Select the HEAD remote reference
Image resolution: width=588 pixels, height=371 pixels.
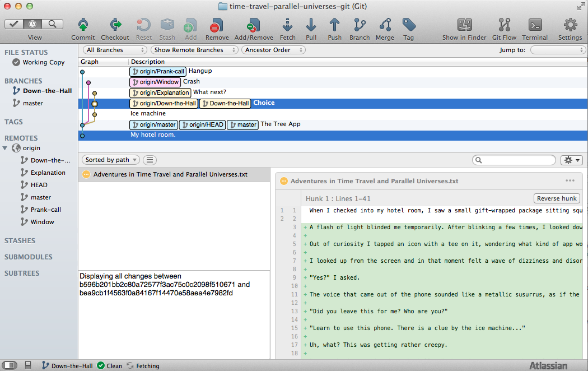[34, 185]
